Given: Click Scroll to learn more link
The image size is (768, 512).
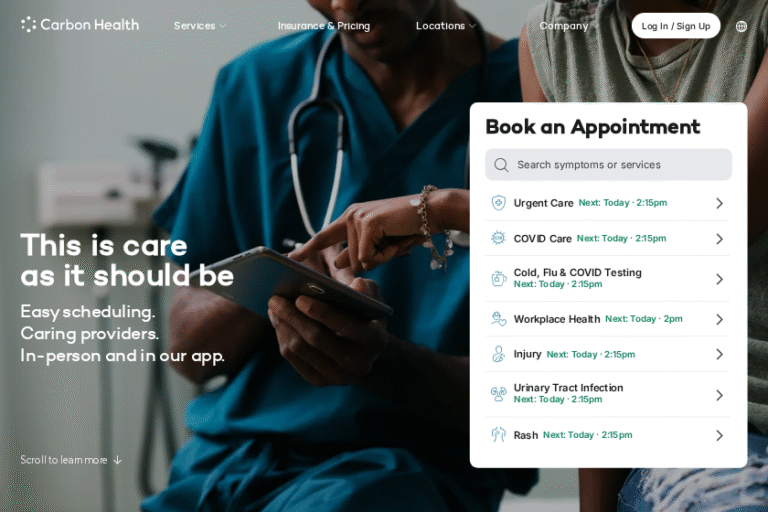Looking at the screenshot, I should tap(71, 460).
